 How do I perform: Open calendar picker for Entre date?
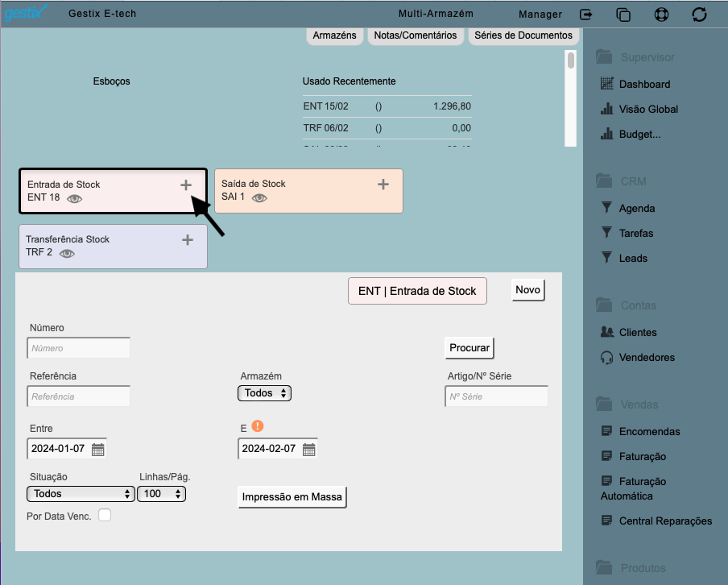point(98,450)
